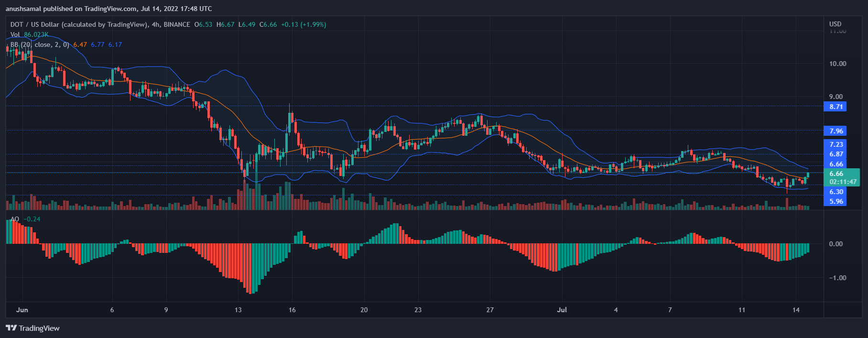The height and width of the screenshot is (338, 868).
Task: Click the Jul label on time axis
Action: [x=562, y=310]
